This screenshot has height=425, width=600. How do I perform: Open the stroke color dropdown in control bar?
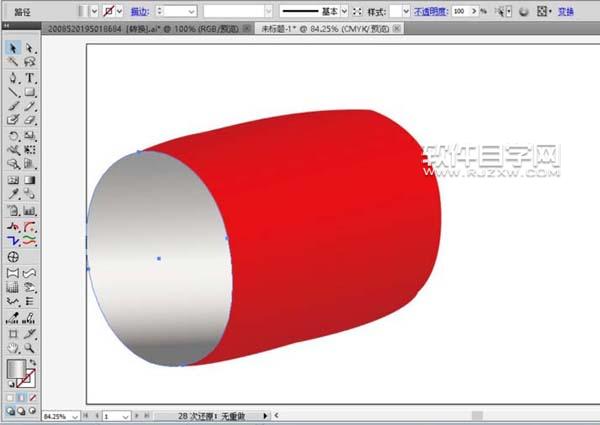point(119,11)
